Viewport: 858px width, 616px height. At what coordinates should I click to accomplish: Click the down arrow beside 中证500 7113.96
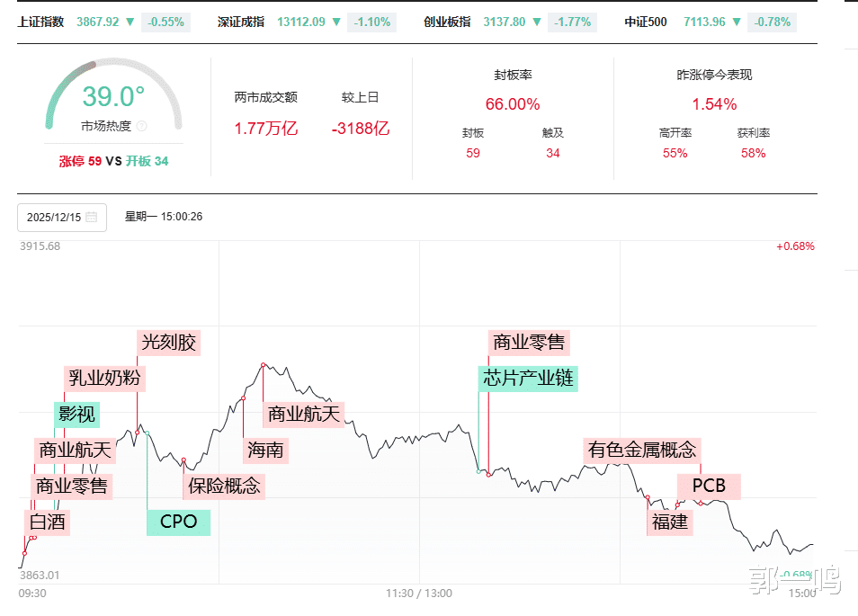[735, 22]
